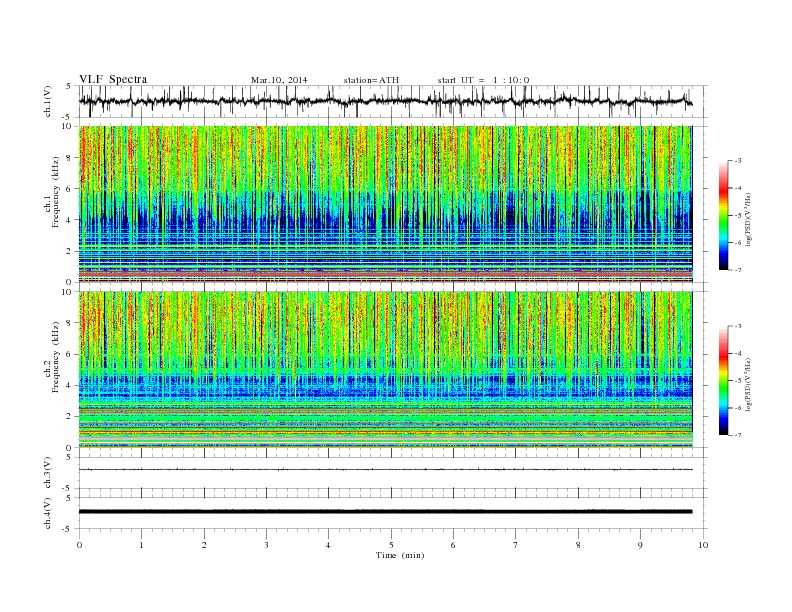Click time axis tick label "7"

516,545
